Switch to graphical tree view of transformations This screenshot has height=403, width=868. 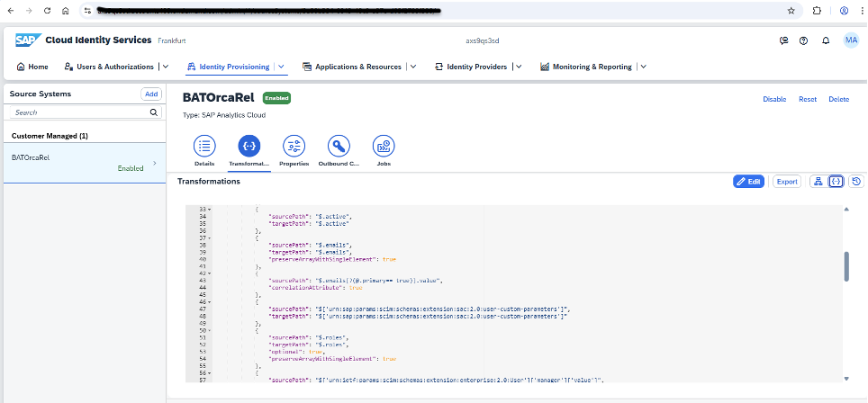point(818,182)
